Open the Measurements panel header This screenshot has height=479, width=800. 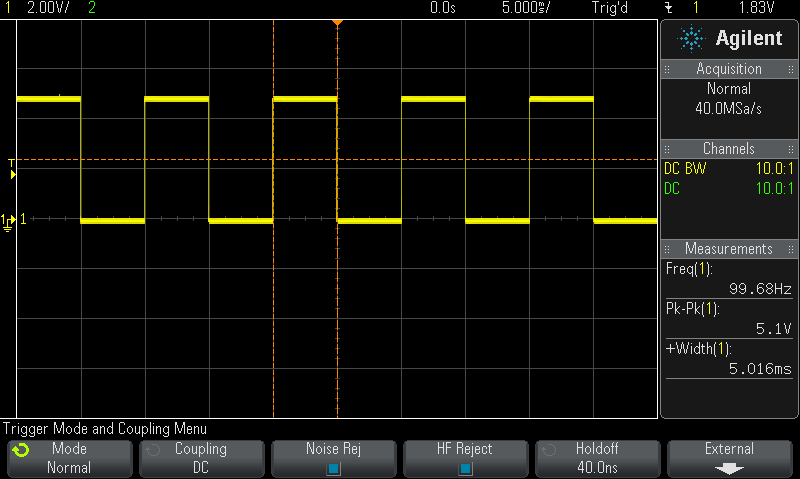click(x=729, y=248)
